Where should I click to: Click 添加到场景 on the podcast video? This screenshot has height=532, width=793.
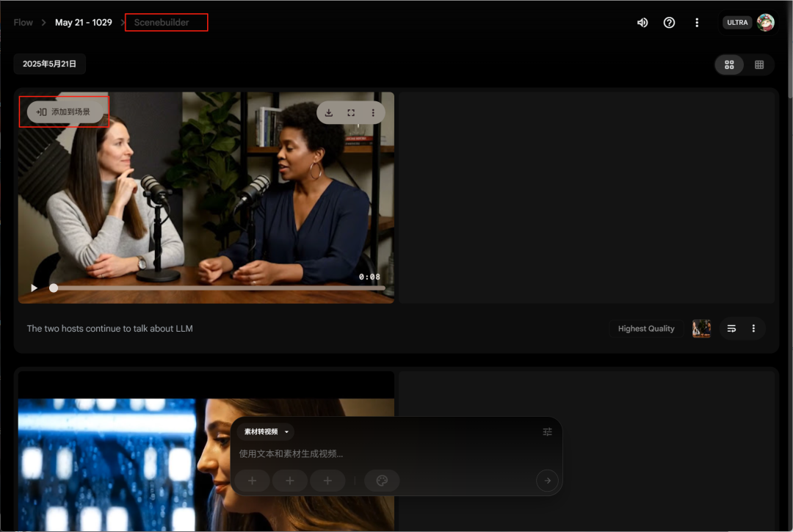(x=65, y=112)
